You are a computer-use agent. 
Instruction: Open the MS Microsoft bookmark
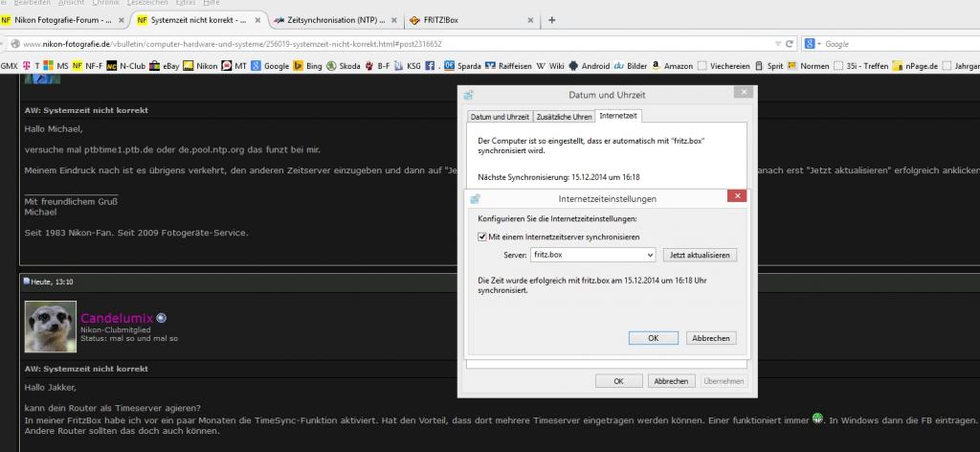click(56, 66)
